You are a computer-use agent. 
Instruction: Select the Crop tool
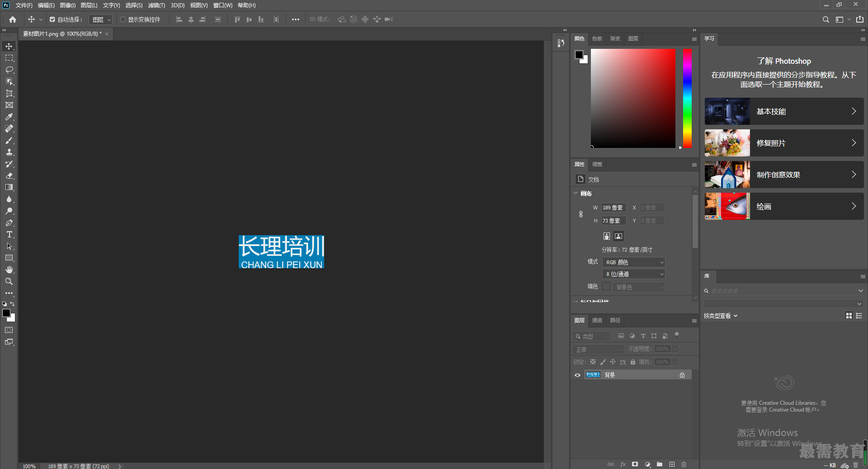[9, 94]
